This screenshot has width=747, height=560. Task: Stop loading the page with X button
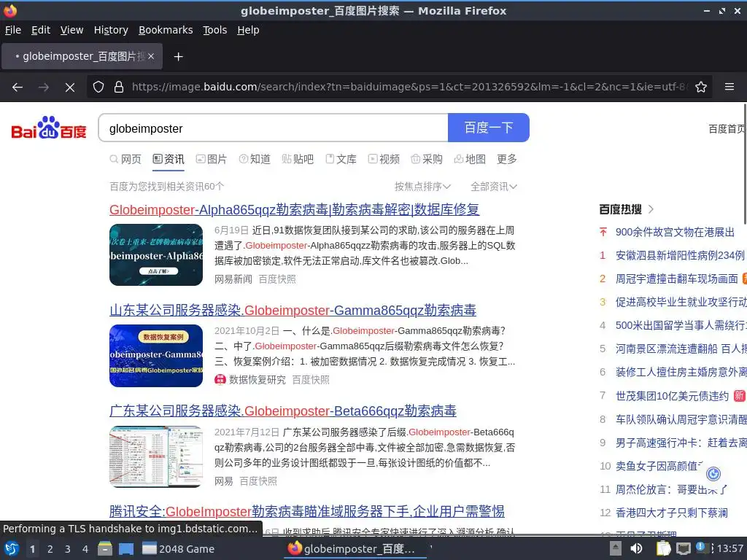tap(69, 87)
